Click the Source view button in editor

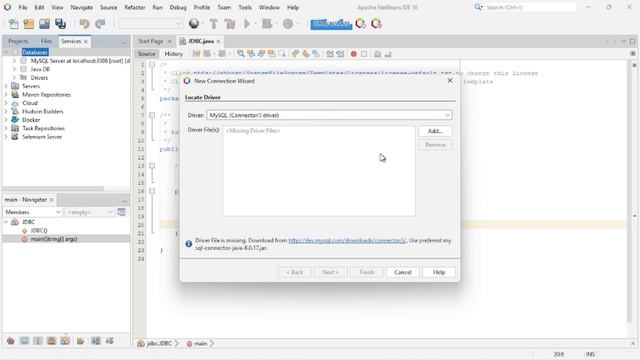click(147, 54)
